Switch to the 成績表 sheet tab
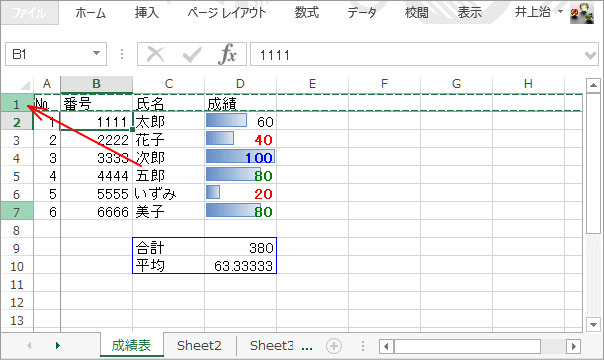 pos(131,345)
